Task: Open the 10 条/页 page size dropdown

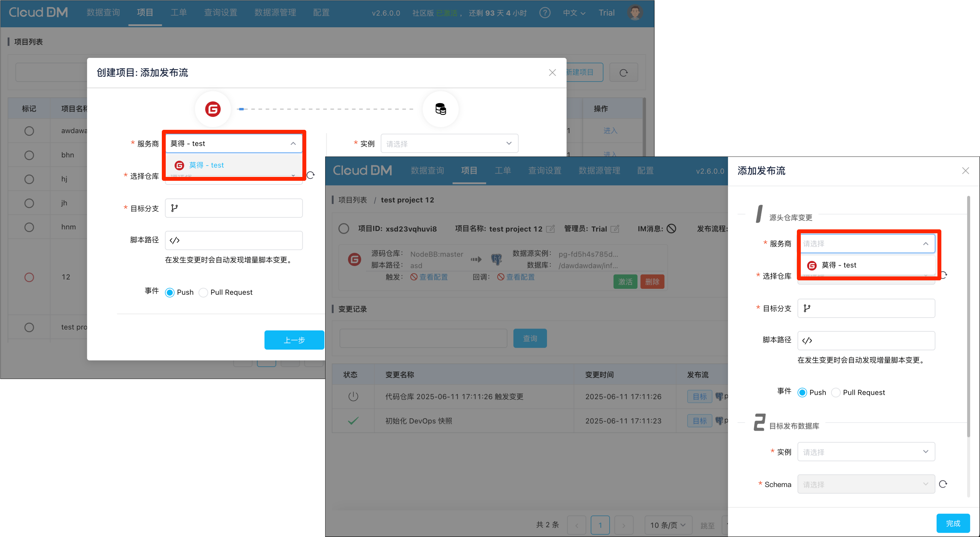Action: tap(668, 525)
